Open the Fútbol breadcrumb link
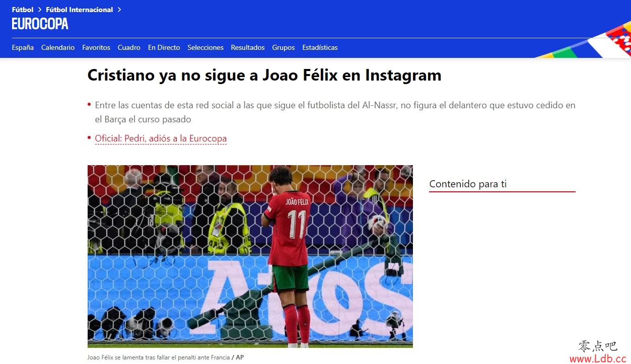 point(23,10)
